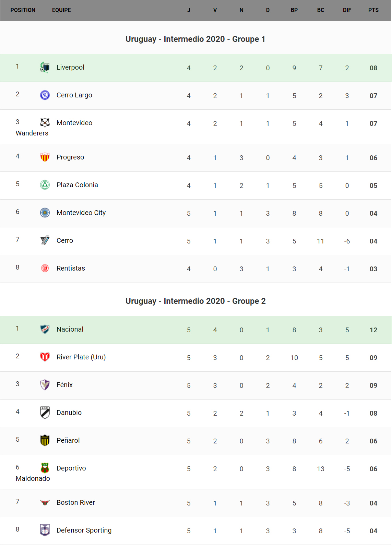The height and width of the screenshot is (548, 392).
Task: Click the EQUIPE column header
Action: (x=61, y=10)
